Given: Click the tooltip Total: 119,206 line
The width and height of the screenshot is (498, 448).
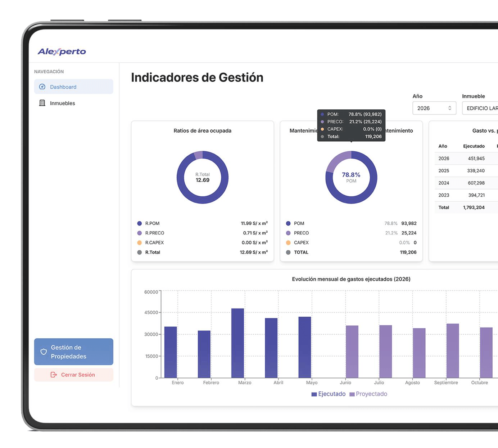Looking at the screenshot, I should coord(351,137).
